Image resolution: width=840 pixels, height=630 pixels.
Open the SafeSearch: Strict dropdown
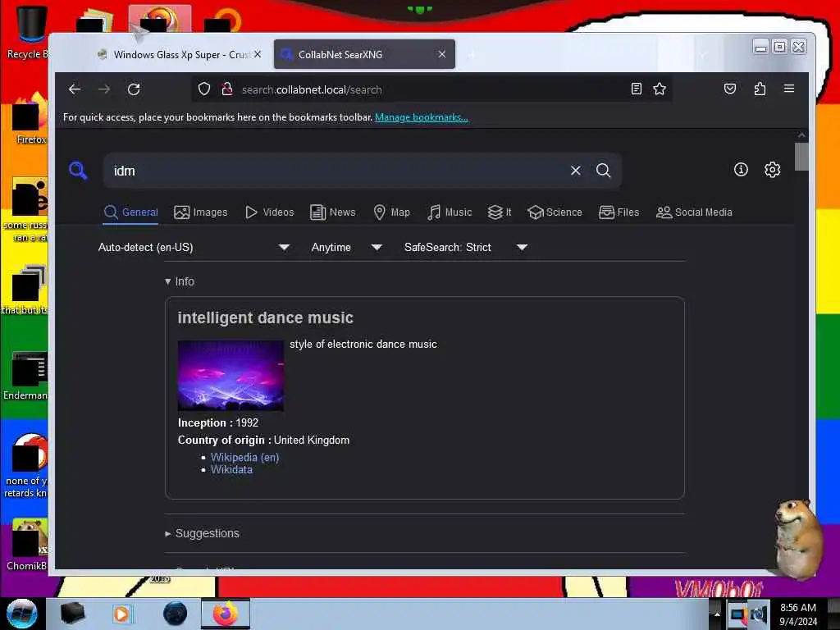click(466, 247)
